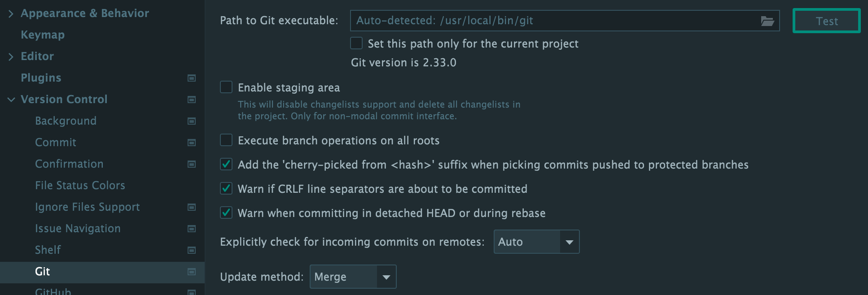Open the Keymap settings page
868x295 pixels.
43,35
